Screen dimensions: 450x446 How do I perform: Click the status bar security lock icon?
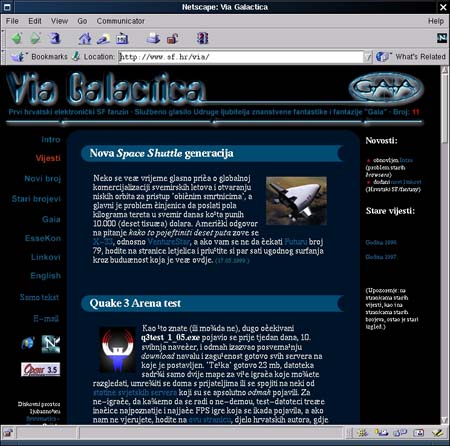[x=8, y=433]
